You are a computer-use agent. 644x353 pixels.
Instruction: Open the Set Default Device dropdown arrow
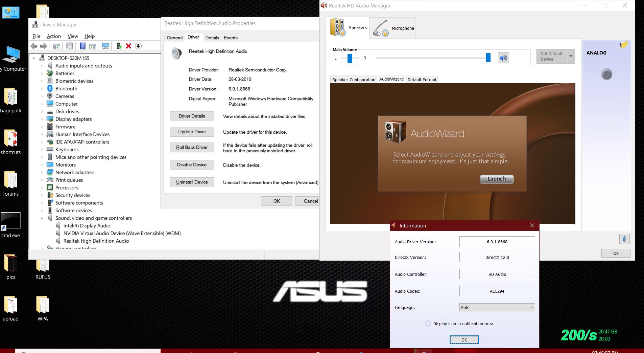pyautogui.click(x=571, y=56)
